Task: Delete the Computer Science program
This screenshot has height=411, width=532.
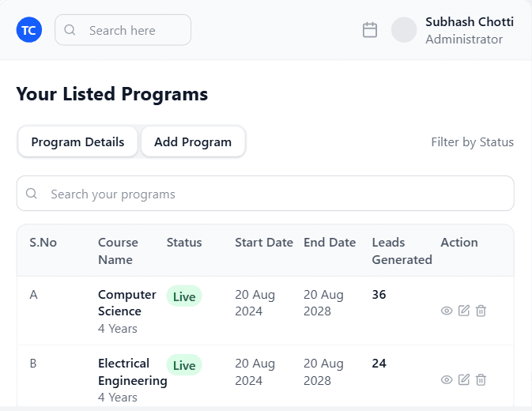Action: pos(481,311)
